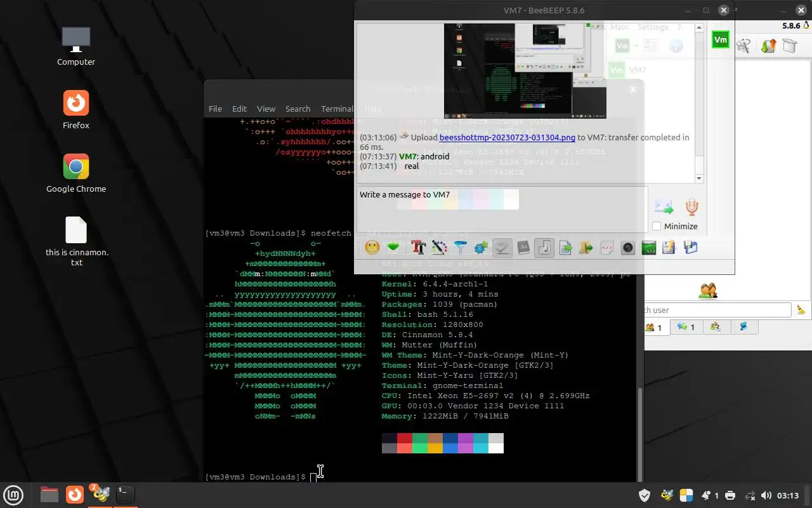Toggle word completer dictionary icon
This screenshot has height=508, width=812.
[x=523, y=248]
